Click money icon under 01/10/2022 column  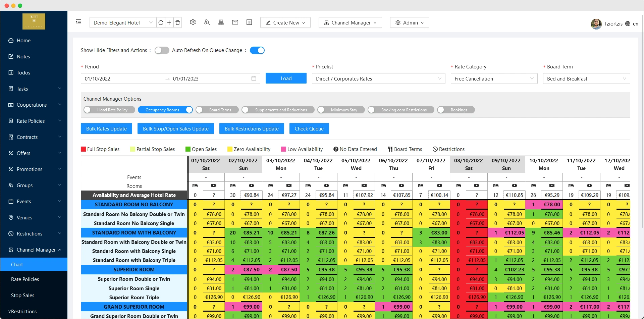214,185
